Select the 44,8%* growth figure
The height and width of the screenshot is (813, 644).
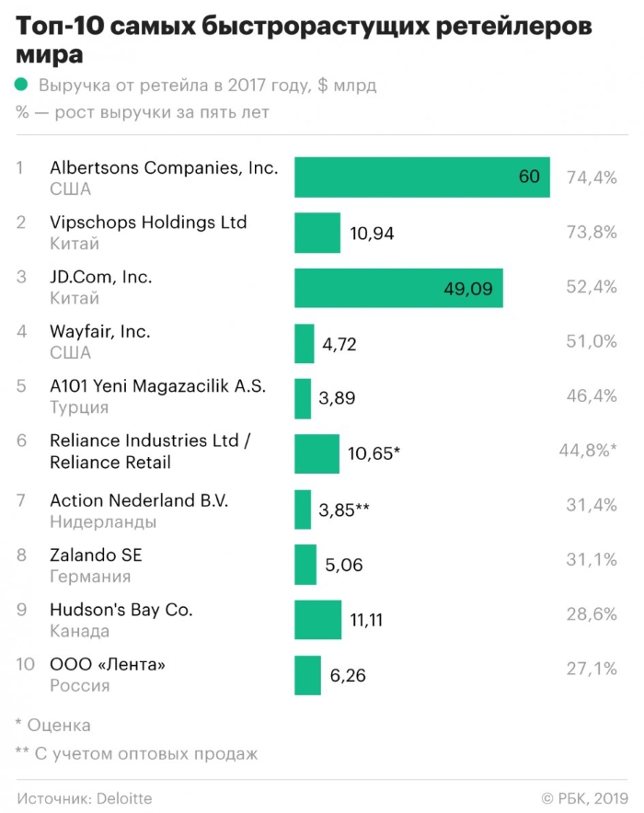tap(588, 451)
